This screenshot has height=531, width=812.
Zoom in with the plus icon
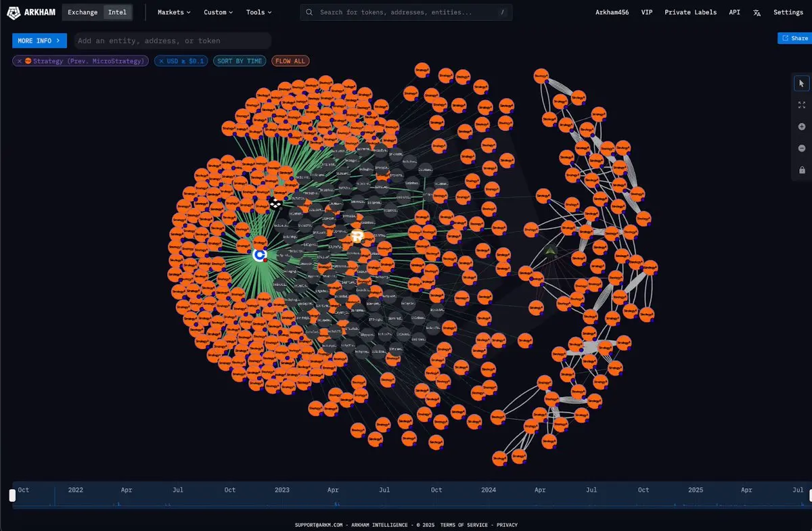[802, 126]
